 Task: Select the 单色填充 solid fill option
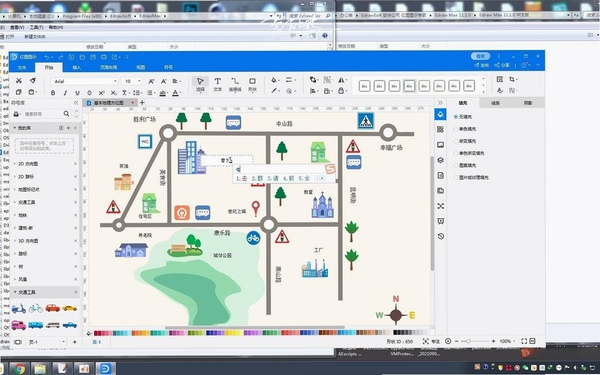pyautogui.click(x=465, y=129)
